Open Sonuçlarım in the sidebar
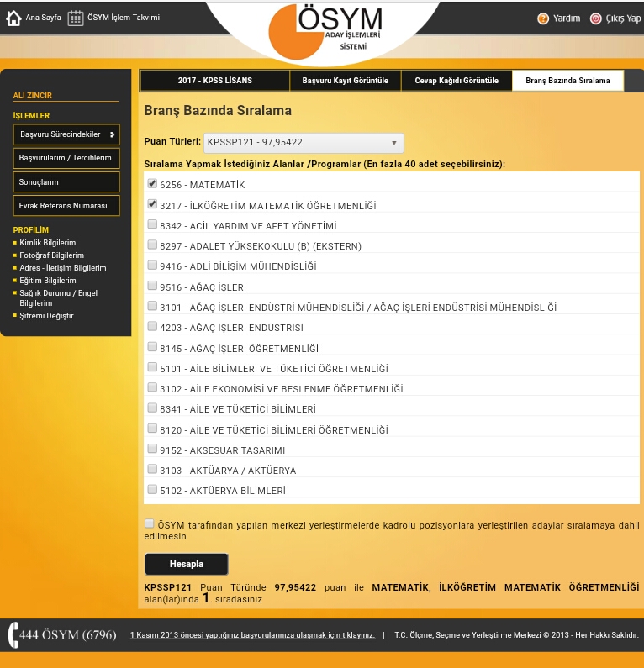644x668 pixels. [66, 182]
